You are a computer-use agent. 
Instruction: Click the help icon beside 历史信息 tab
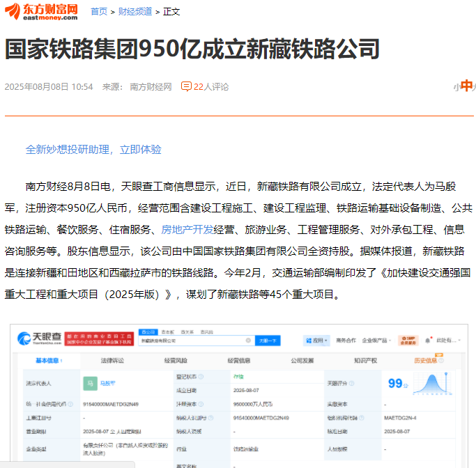(441, 360)
